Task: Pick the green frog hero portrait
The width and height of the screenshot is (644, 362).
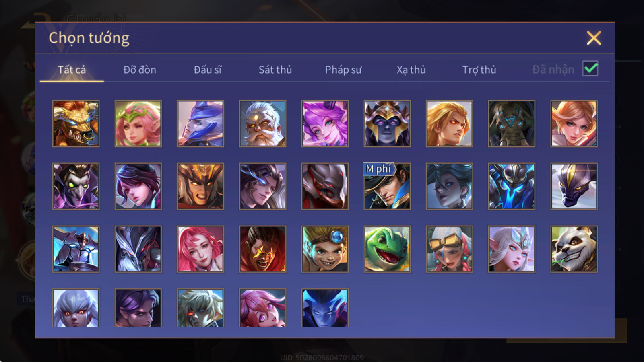Action: point(387,249)
